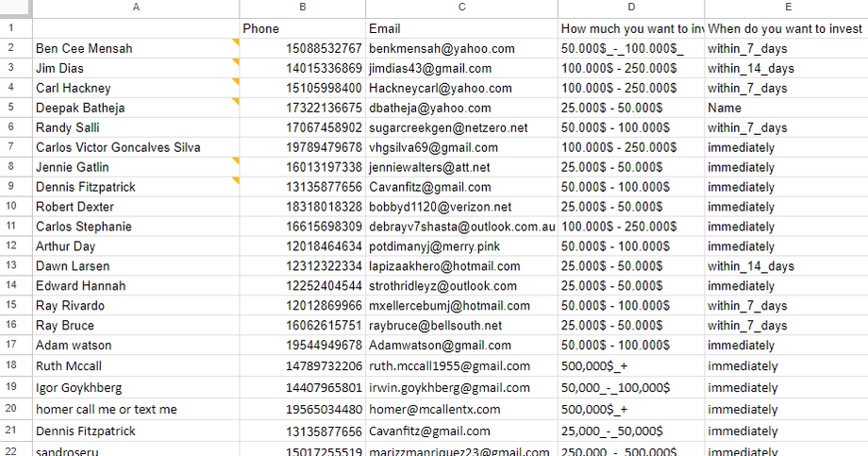Select the cell 'Randy Salli'
Screen dimensions: 868x456
point(136,127)
